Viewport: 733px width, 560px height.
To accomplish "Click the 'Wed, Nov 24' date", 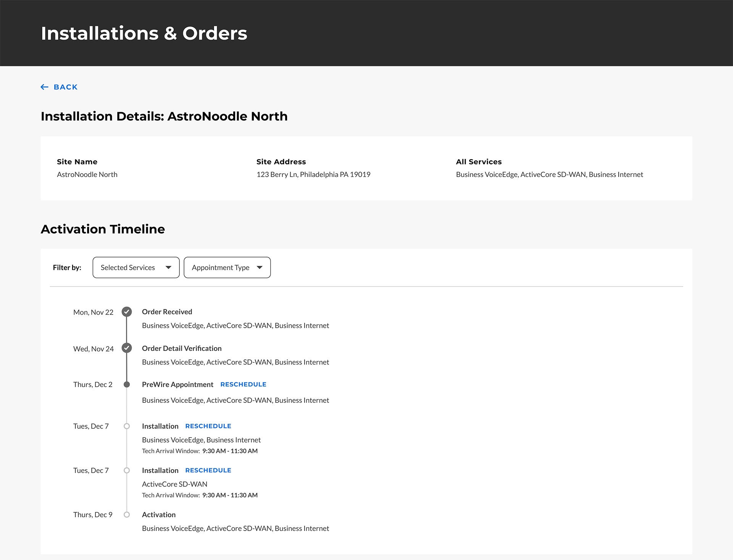I will 94,349.
